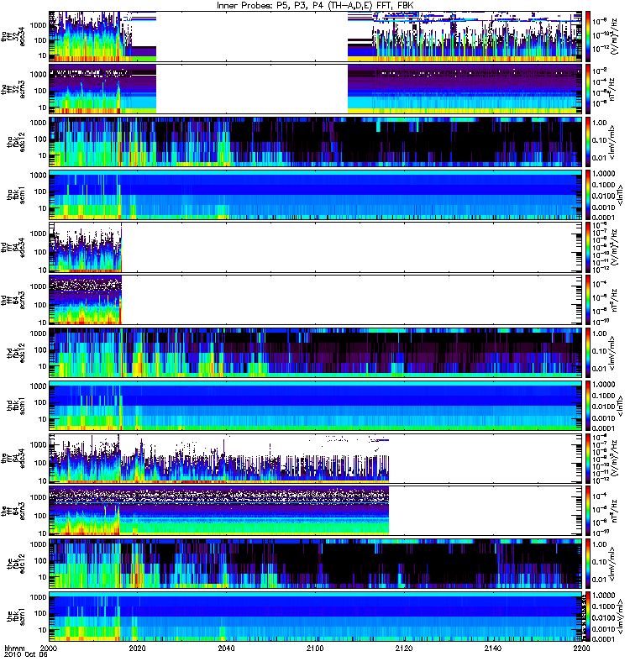
Task: Click the '2040' time axis label
Action: coord(226,648)
